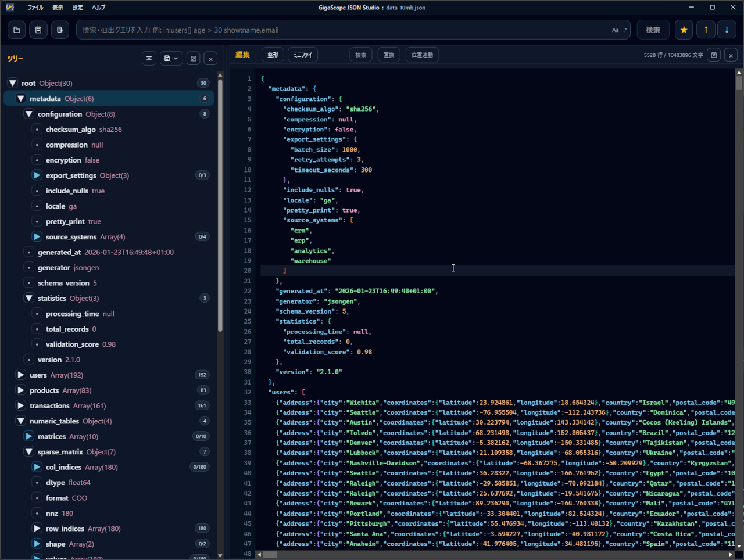
Task: Close the tree panel
Action: (211, 59)
